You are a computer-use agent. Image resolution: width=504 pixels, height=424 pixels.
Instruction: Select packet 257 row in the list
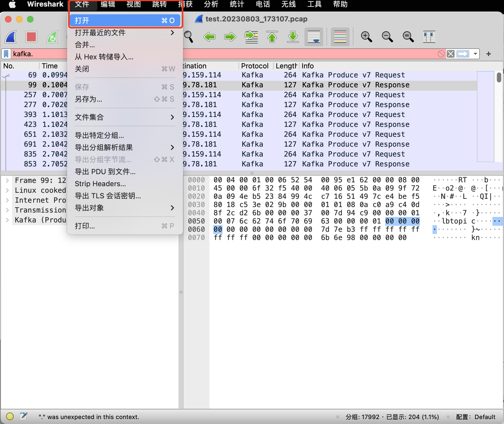[x=239, y=95]
